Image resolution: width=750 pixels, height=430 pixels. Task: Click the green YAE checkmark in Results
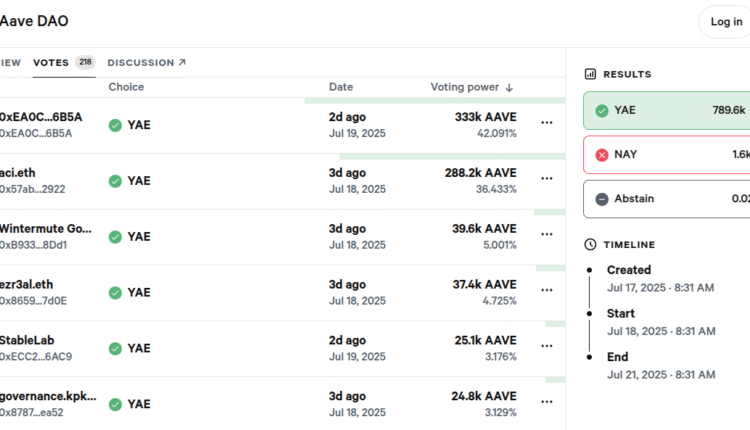tap(602, 111)
